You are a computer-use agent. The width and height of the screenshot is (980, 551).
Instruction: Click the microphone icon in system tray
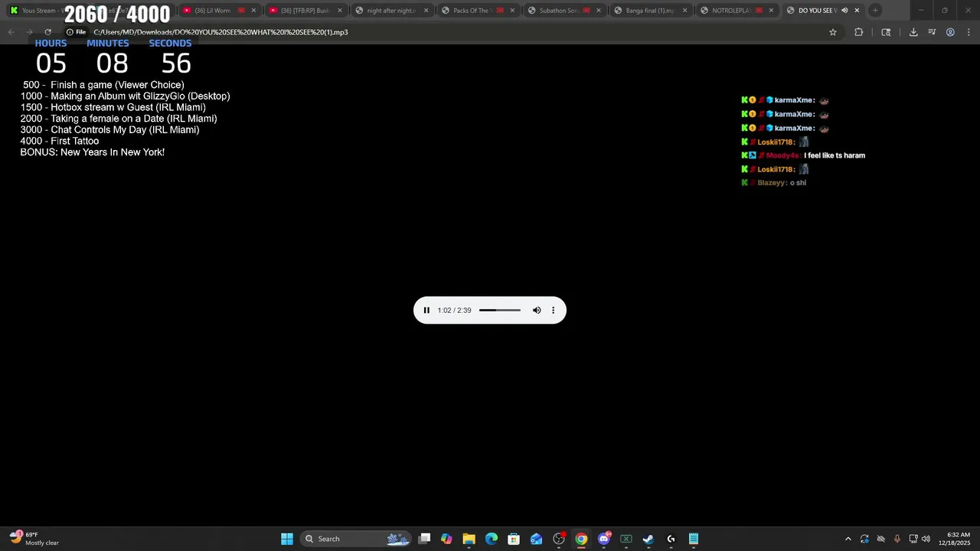click(x=897, y=539)
